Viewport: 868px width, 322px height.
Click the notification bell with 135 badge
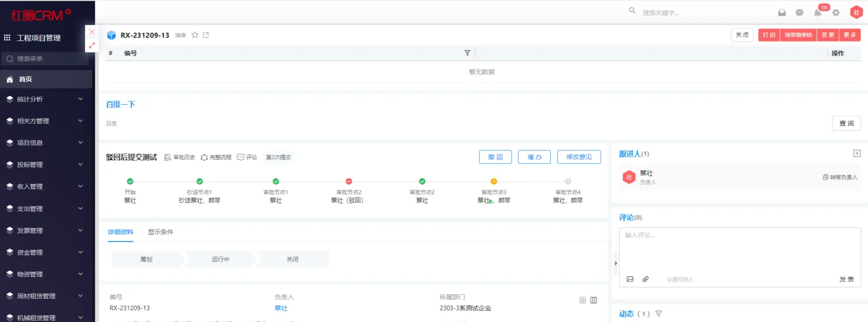coord(818,13)
